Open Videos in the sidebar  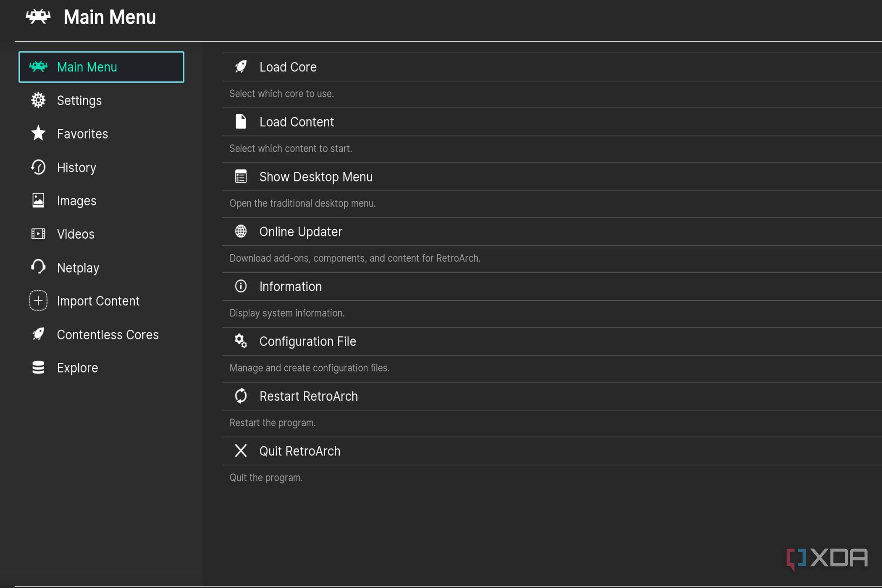pos(101,234)
